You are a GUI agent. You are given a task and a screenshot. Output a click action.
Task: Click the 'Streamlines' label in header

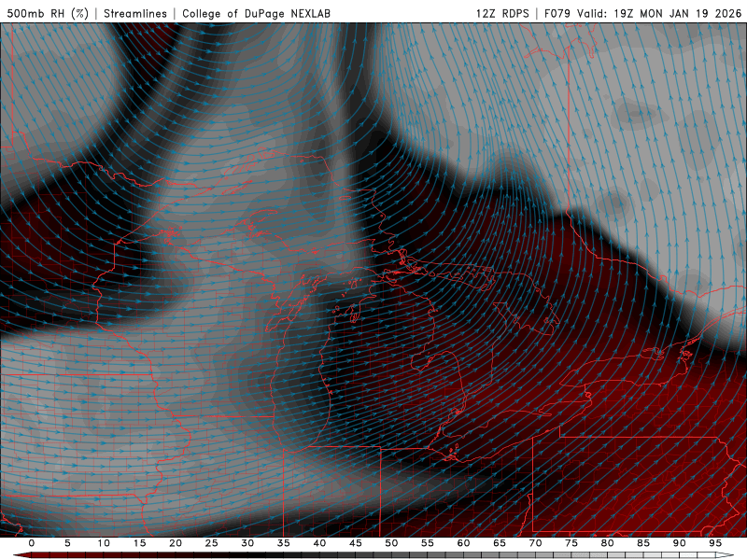135,13
